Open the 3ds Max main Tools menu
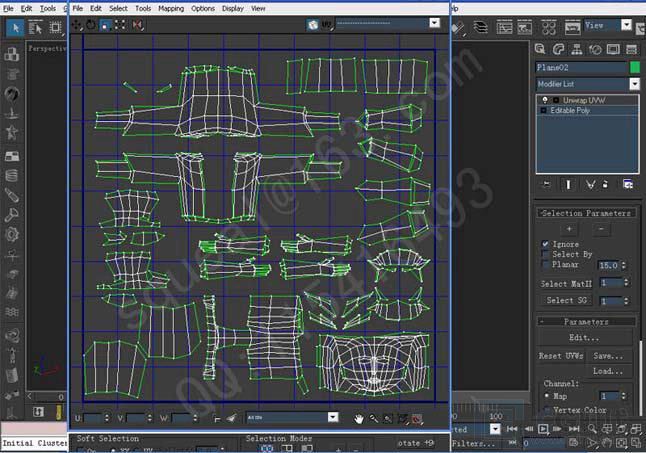646x453 pixels. 47,8
